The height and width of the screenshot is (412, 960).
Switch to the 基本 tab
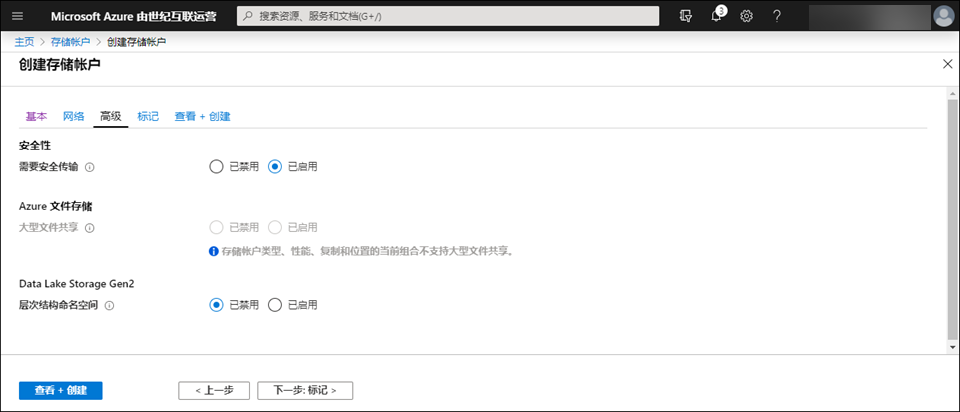[x=36, y=116]
